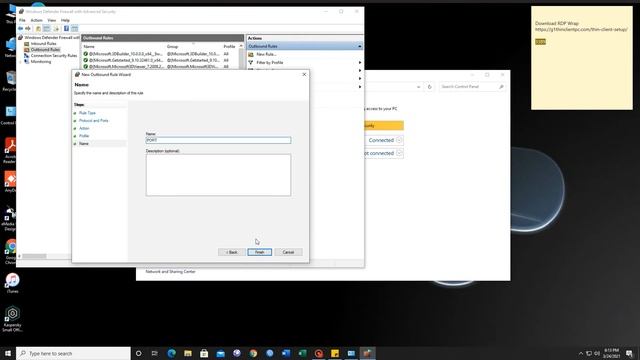Click the Back button in wizard
This screenshot has height=360, width=640.
click(x=231, y=252)
